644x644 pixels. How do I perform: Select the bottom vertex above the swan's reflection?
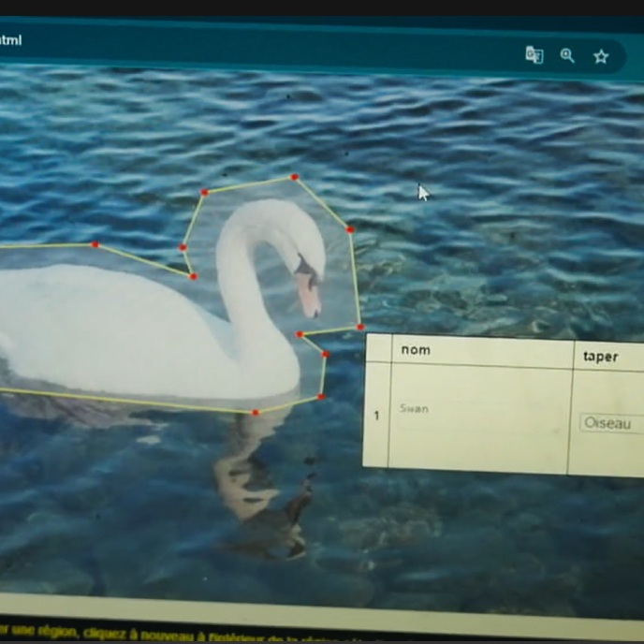[x=255, y=412]
